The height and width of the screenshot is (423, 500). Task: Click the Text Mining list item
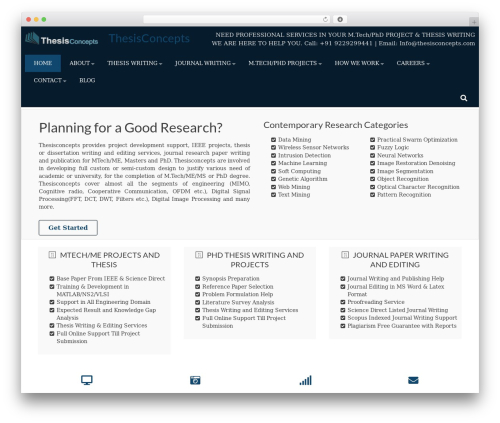pyautogui.click(x=294, y=195)
